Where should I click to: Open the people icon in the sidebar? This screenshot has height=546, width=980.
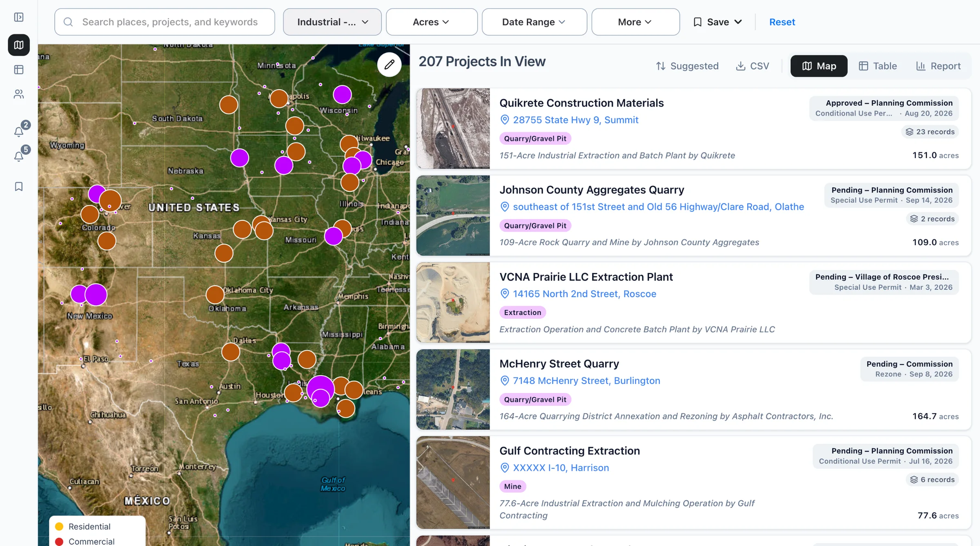pos(19,94)
